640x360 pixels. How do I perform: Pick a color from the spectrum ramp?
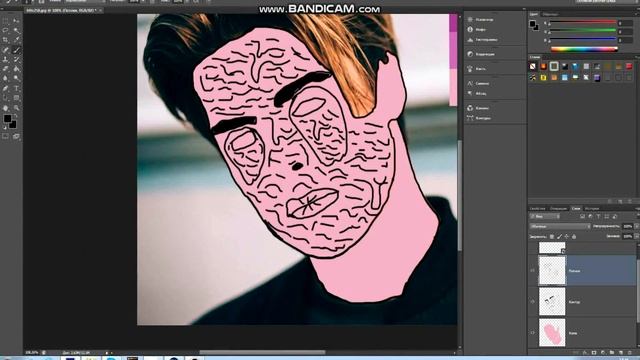tap(584, 49)
